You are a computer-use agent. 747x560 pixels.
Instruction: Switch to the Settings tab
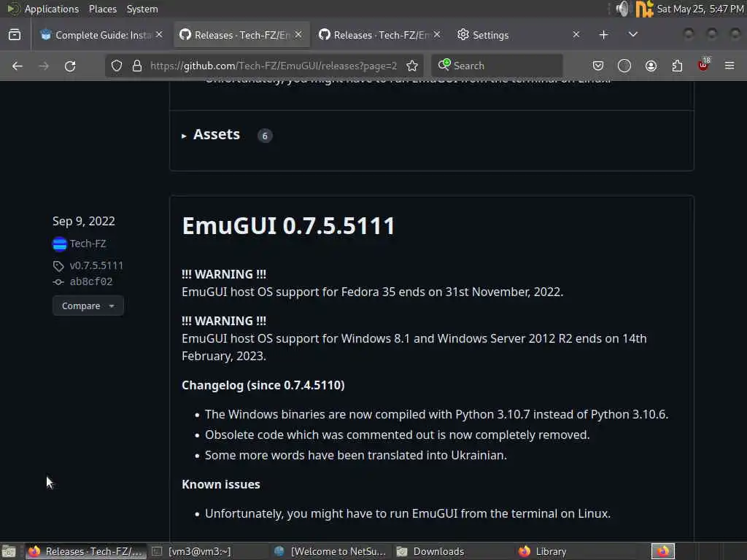coord(519,35)
